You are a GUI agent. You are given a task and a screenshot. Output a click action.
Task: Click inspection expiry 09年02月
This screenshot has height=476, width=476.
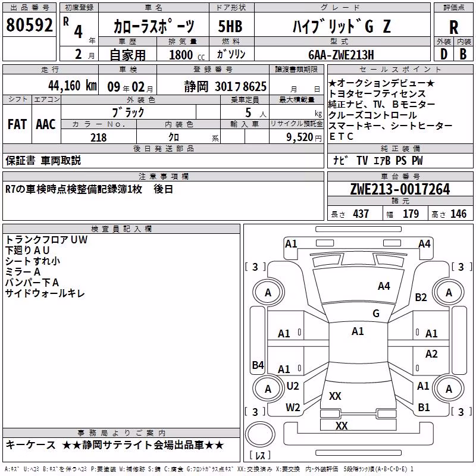[130, 87]
